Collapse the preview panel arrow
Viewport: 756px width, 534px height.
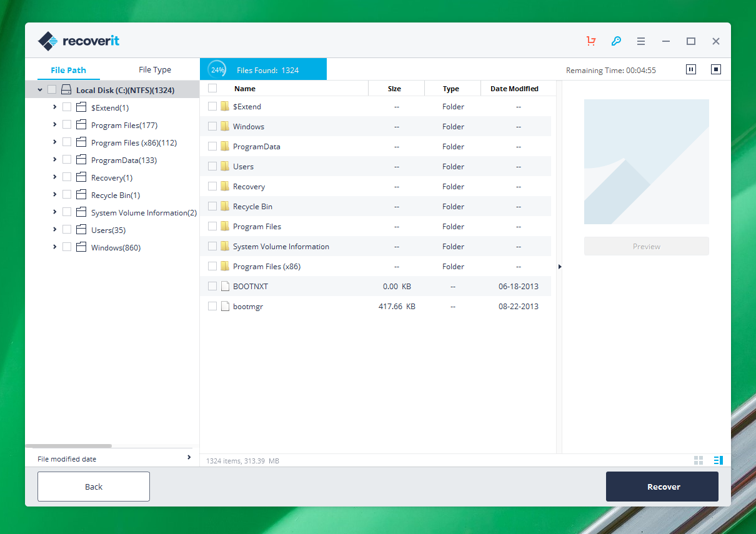point(560,267)
